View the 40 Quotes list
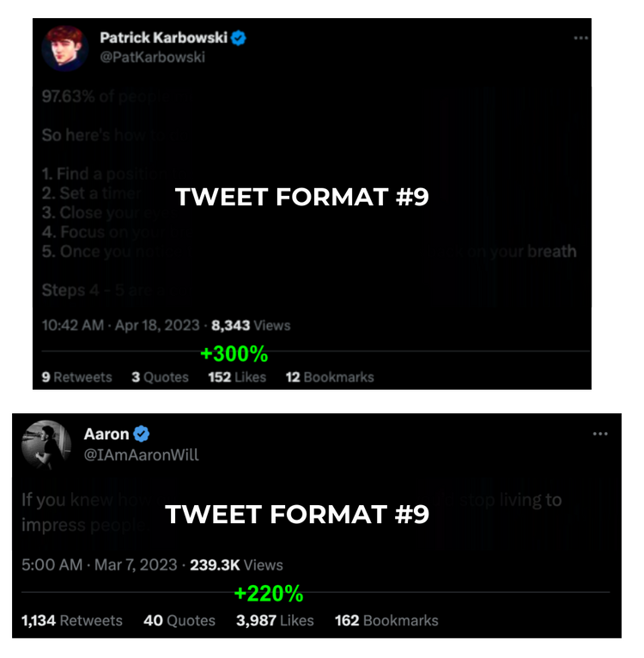644x658 pixels. click(x=179, y=621)
